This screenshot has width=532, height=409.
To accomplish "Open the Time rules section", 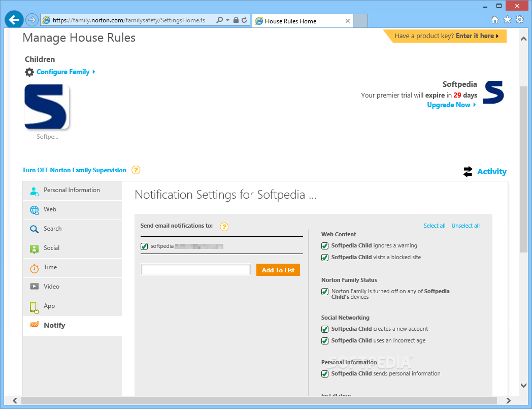I will click(x=72, y=268).
